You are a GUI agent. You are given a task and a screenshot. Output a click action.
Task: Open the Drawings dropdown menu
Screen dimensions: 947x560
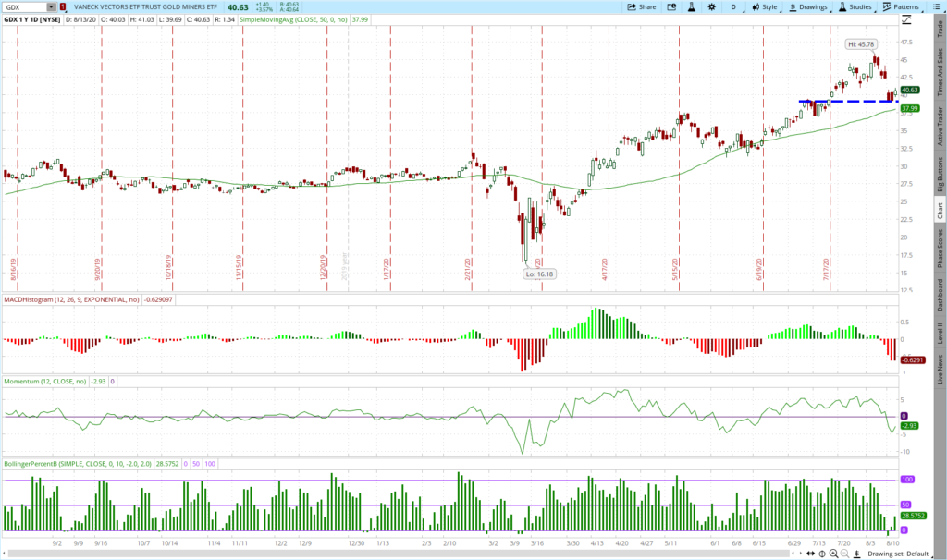click(x=809, y=7)
